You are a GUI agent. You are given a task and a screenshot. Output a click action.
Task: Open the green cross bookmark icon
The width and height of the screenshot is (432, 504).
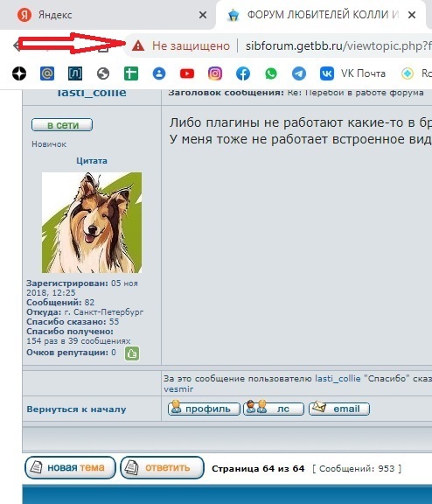tap(131, 73)
